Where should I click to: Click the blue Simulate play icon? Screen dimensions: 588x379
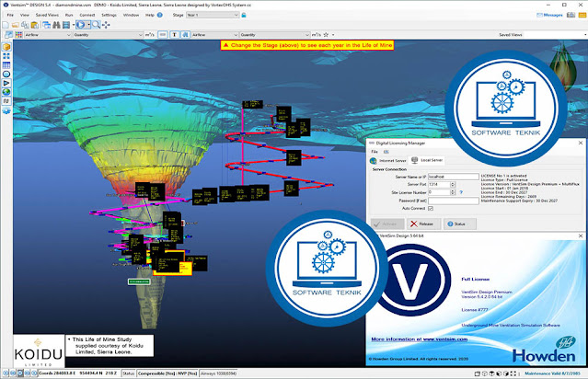tap(81, 25)
